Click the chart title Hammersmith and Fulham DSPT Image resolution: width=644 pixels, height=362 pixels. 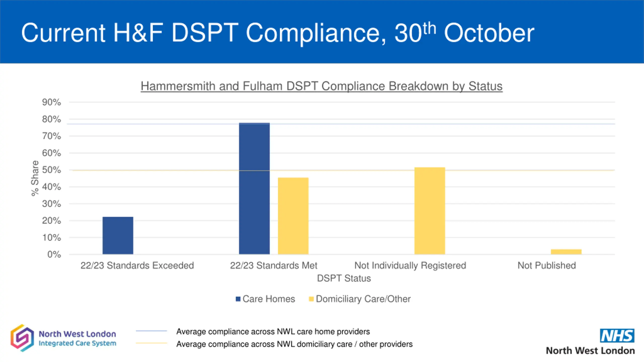pos(321,86)
